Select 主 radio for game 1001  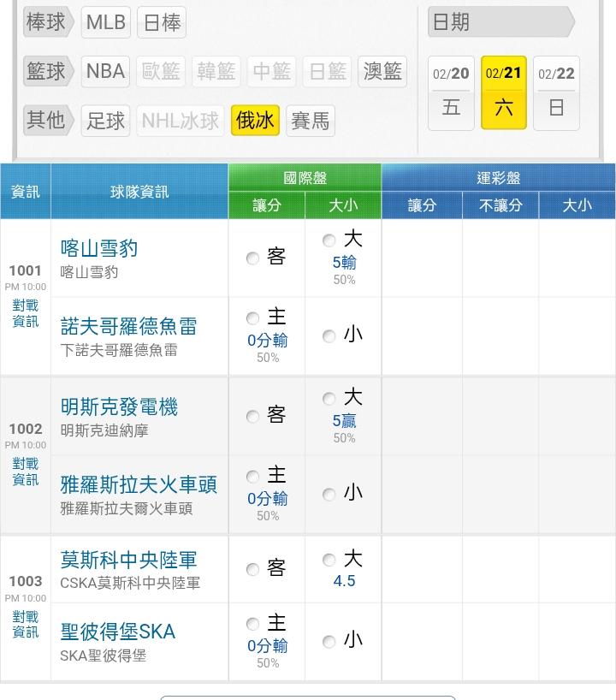(252, 317)
